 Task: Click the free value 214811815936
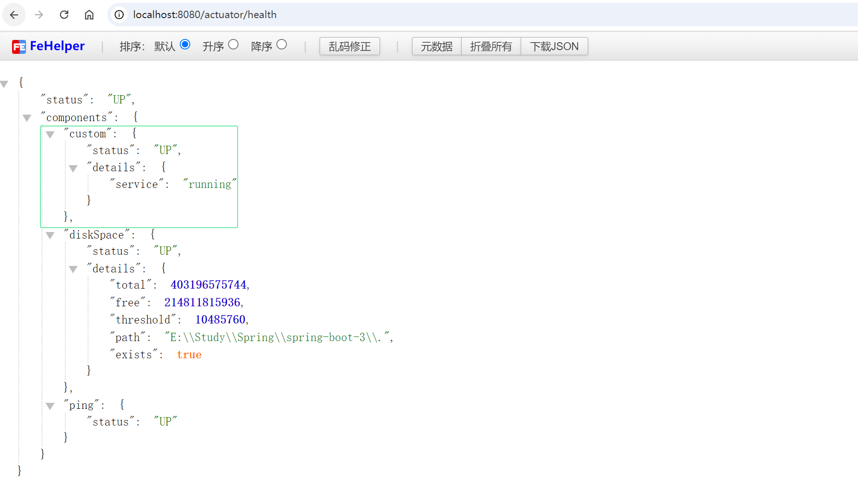[x=202, y=303]
